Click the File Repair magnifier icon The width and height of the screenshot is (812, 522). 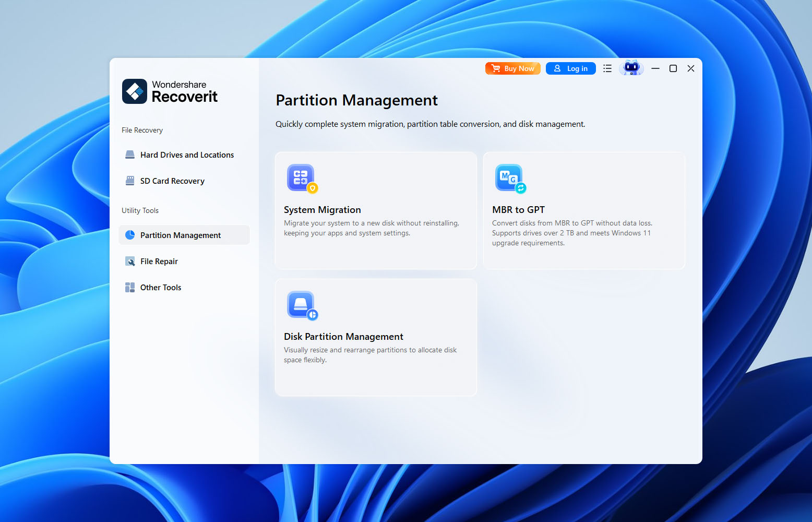130,261
